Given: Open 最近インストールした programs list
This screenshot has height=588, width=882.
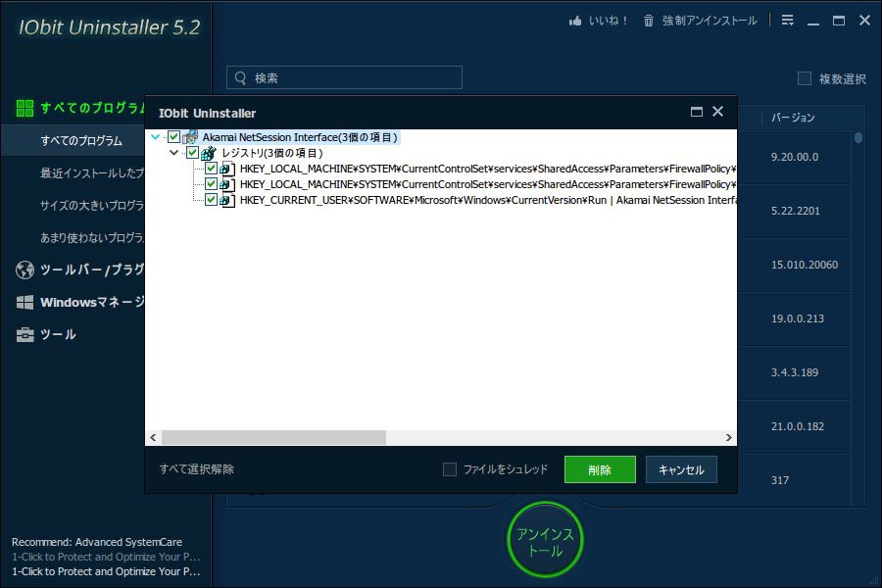Looking at the screenshot, I should pyautogui.click(x=92, y=172).
